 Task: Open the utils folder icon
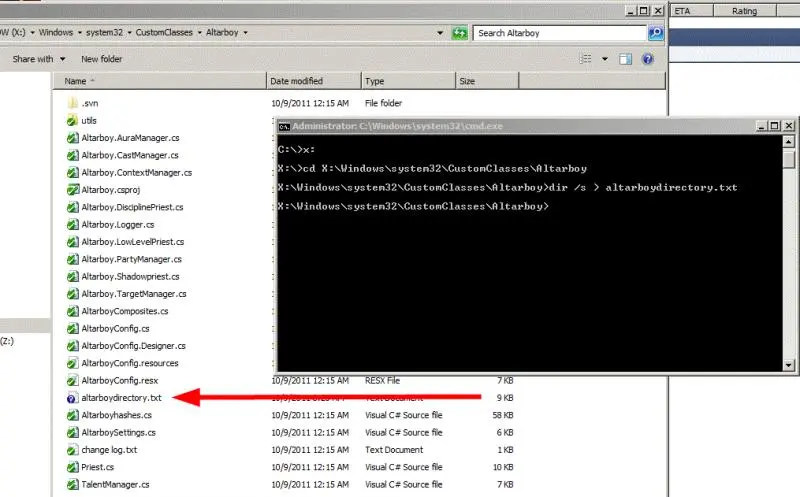coord(72,120)
